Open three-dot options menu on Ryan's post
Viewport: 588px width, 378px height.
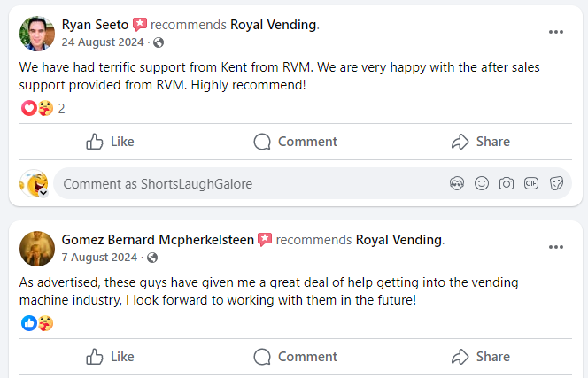556,32
